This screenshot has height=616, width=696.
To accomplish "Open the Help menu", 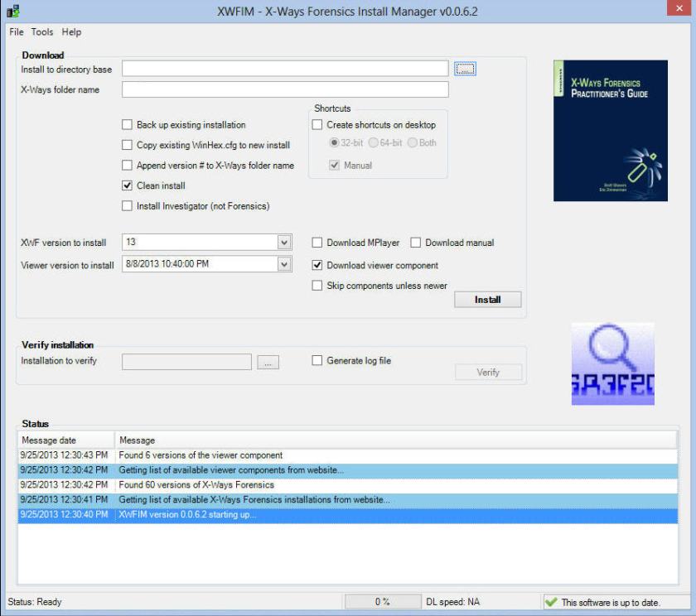I will point(71,32).
